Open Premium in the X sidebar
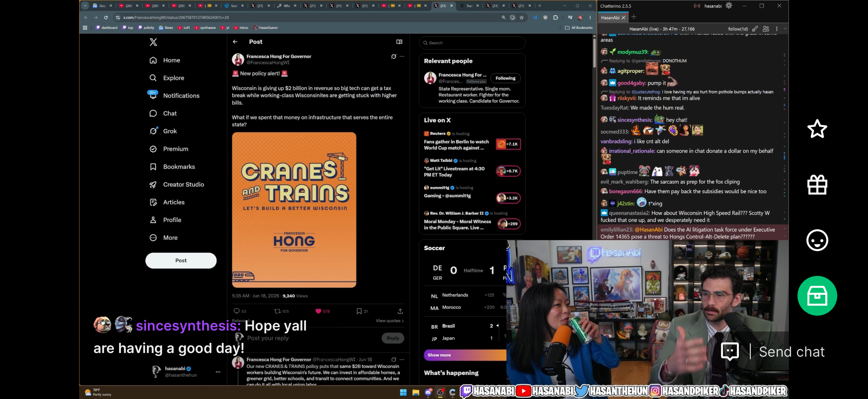The width and height of the screenshot is (868, 399). click(x=169, y=149)
